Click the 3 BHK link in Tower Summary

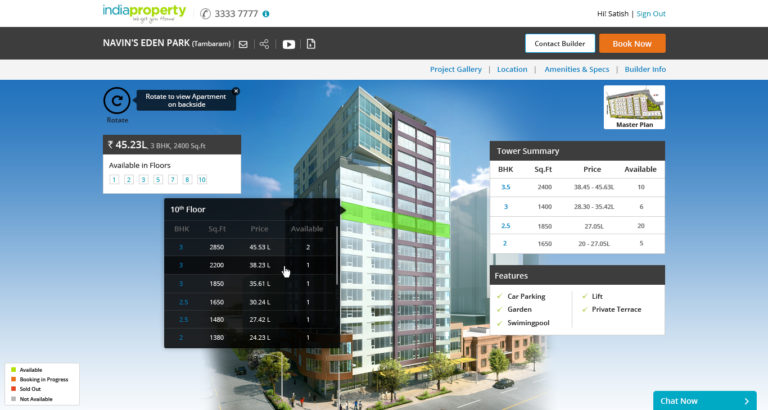pos(505,207)
